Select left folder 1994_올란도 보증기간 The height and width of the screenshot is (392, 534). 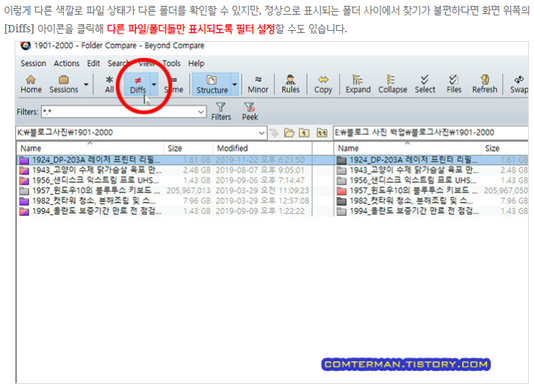[90, 211]
